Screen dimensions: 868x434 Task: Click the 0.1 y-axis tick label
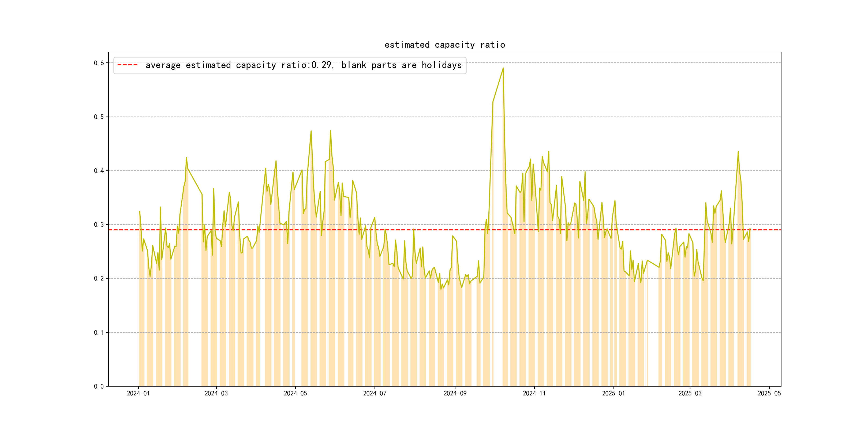[99, 332]
